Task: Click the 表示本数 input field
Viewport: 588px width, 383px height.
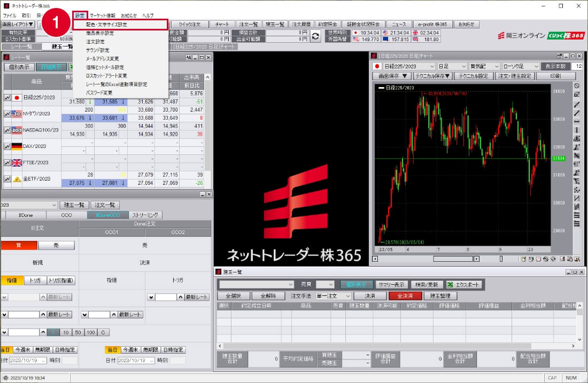Action: [577, 66]
